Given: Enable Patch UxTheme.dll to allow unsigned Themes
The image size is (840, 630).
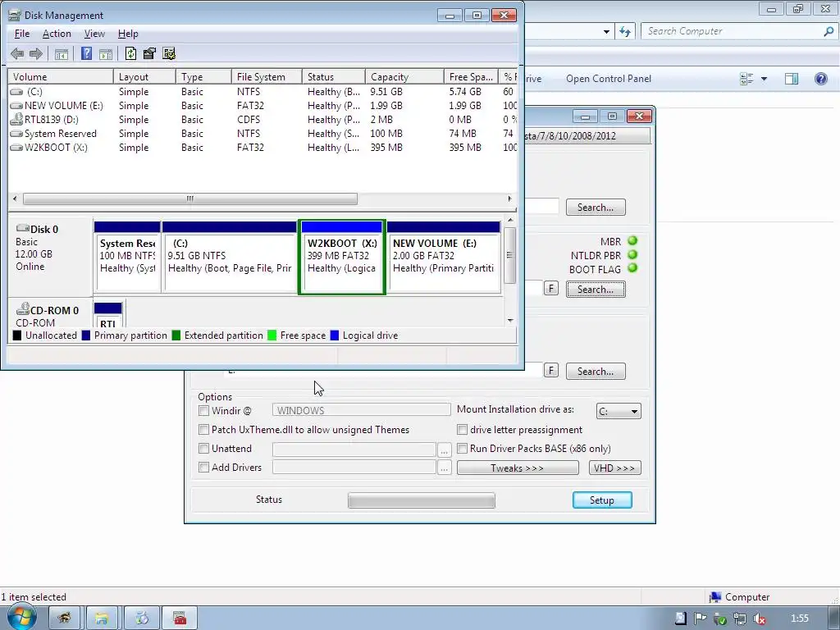Looking at the screenshot, I should [x=203, y=430].
